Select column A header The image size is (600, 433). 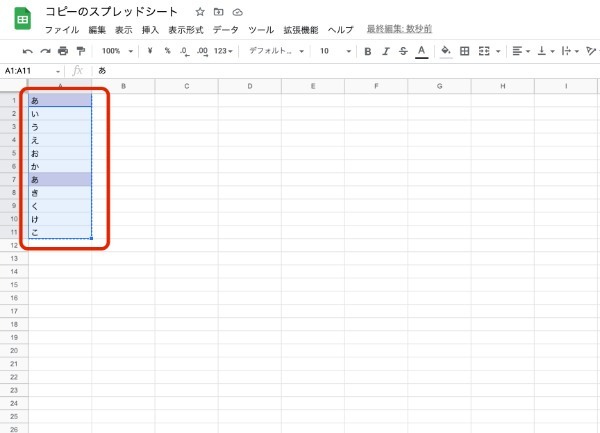click(60, 86)
